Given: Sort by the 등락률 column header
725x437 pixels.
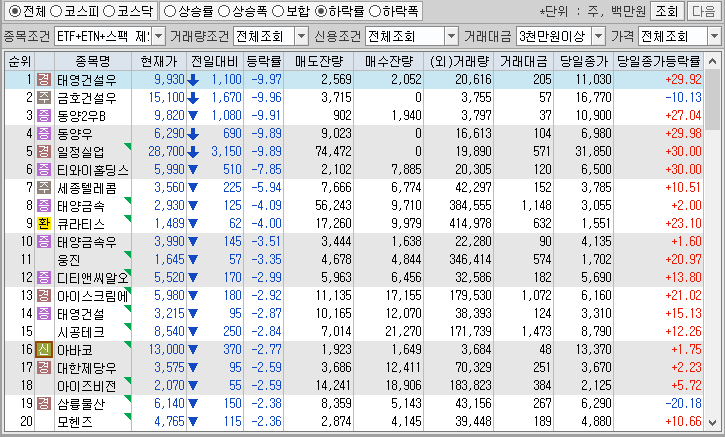Looking at the screenshot, I should (264, 62).
